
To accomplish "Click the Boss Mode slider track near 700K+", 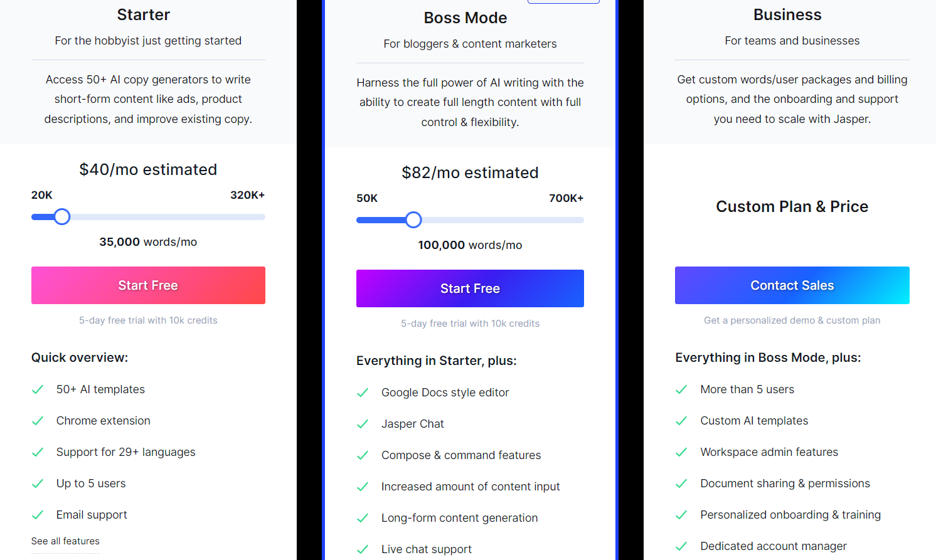I will (573, 220).
